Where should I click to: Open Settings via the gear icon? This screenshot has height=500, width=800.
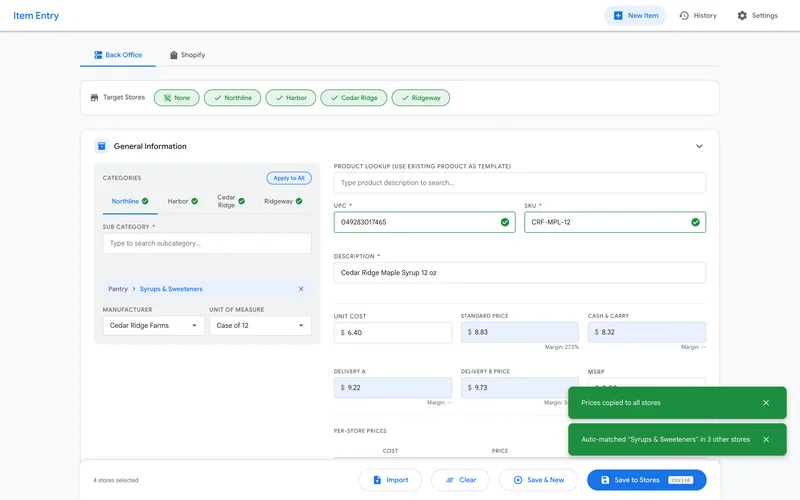click(x=742, y=15)
